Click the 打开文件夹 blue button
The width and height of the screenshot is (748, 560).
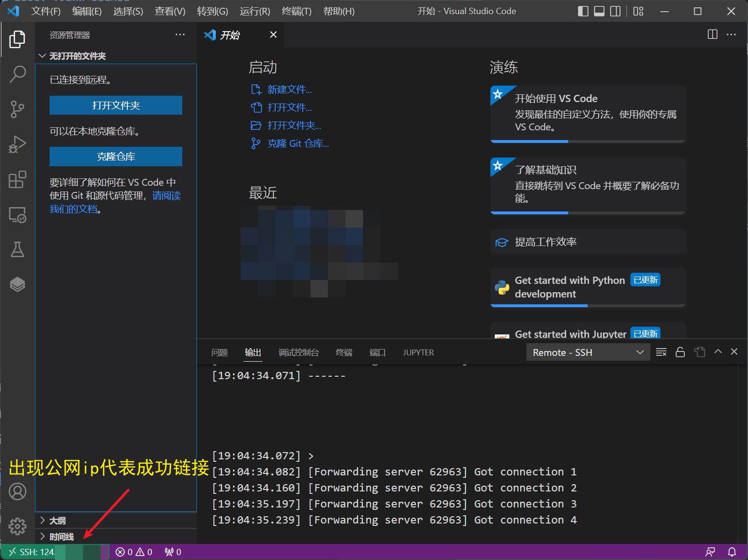pyautogui.click(x=116, y=105)
